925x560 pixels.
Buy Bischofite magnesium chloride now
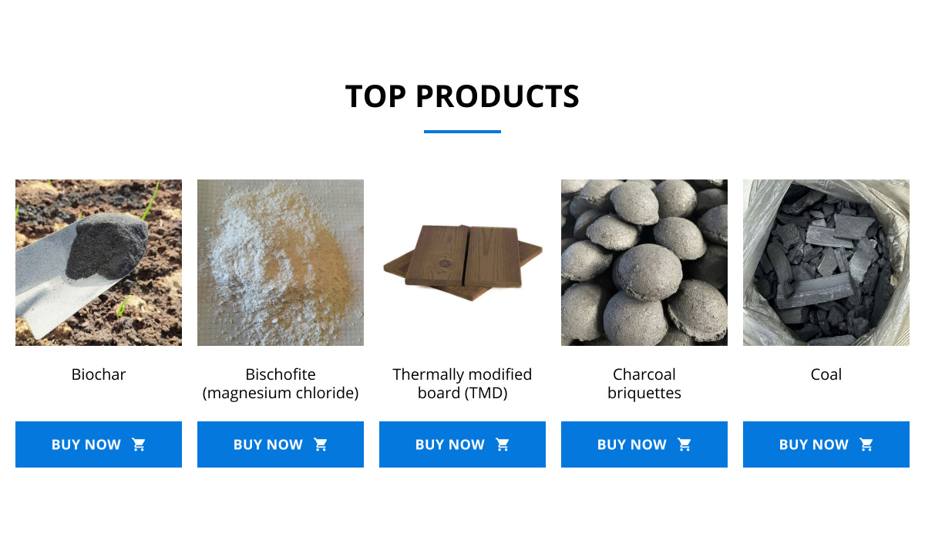[281, 444]
